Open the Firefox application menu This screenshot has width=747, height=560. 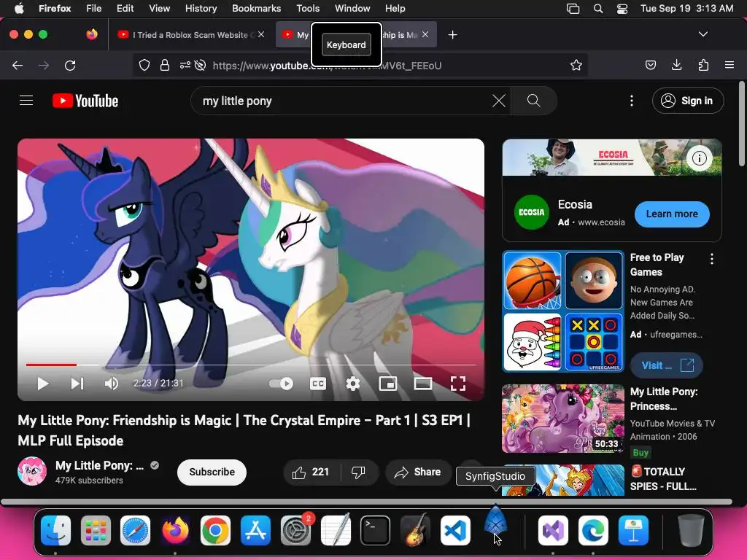(x=729, y=65)
